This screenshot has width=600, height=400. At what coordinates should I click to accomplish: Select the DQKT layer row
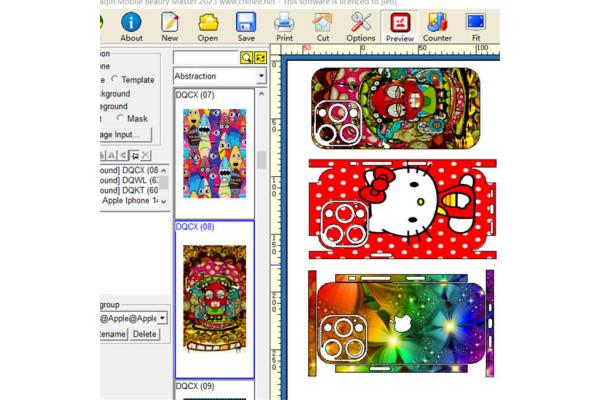pos(130,190)
